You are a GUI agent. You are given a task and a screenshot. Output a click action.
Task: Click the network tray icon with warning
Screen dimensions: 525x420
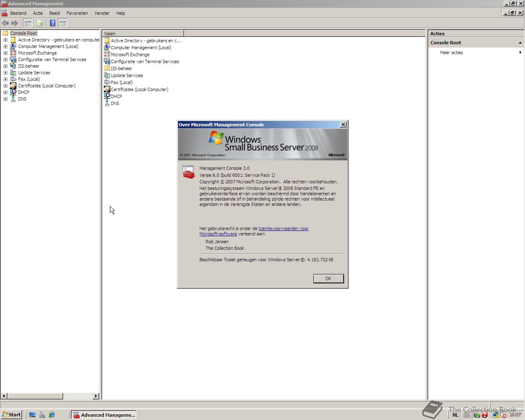point(496,415)
